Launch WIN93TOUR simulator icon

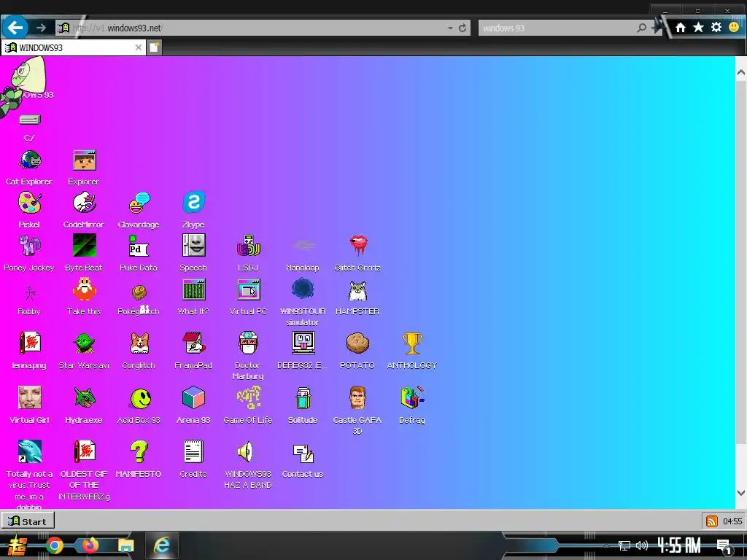click(x=303, y=289)
